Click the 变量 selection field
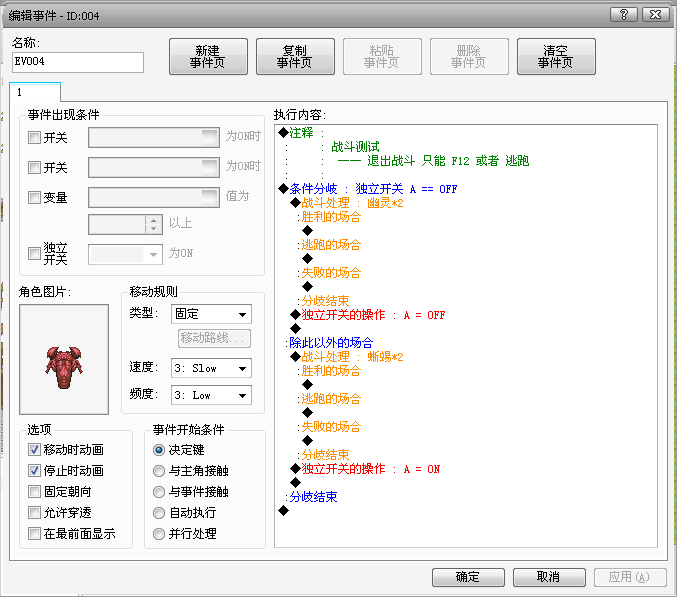Image resolution: width=677 pixels, height=597 pixels. (154, 198)
